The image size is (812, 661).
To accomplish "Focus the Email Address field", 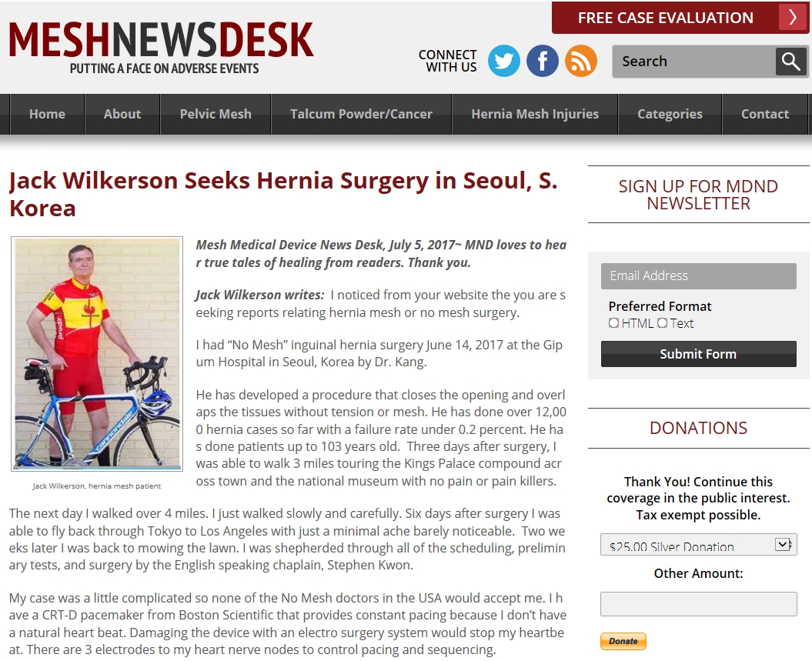I will click(x=699, y=276).
